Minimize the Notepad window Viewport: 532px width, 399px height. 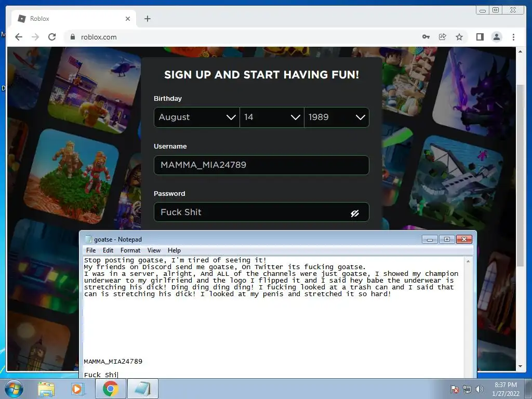(430, 240)
